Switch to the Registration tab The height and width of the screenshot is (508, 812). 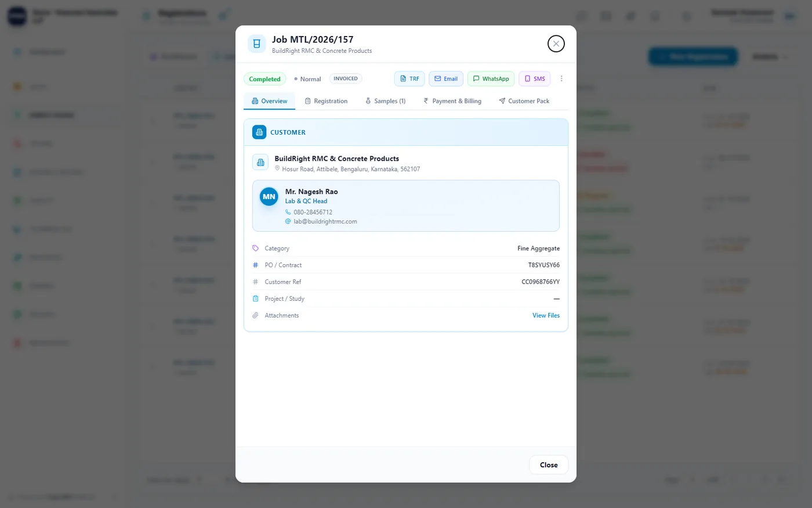pos(326,101)
